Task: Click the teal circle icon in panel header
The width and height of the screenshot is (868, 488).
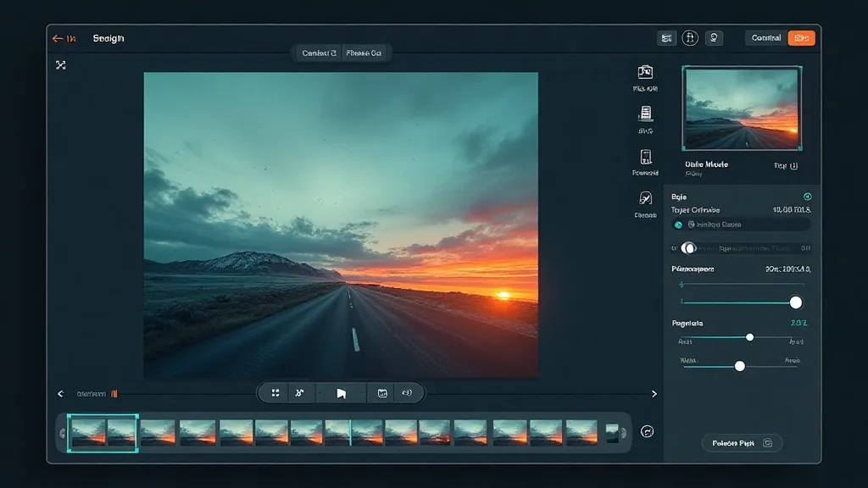Action: pyautogui.click(x=808, y=197)
